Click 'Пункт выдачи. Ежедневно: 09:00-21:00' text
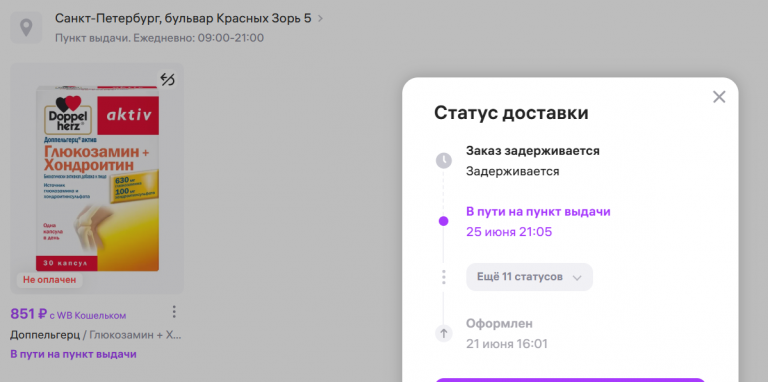This screenshot has width=768, height=382. click(159, 38)
